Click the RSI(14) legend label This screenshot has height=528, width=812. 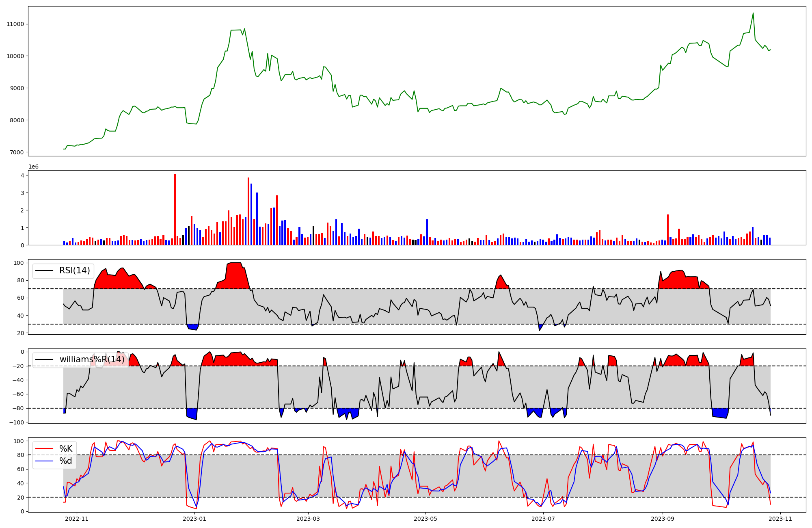click(x=75, y=270)
